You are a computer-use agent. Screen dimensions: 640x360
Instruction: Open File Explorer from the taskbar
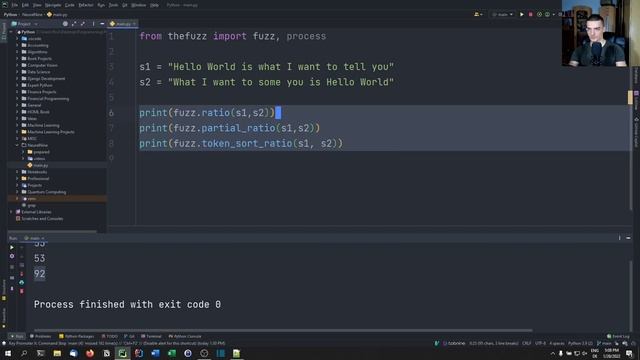(x=57, y=353)
